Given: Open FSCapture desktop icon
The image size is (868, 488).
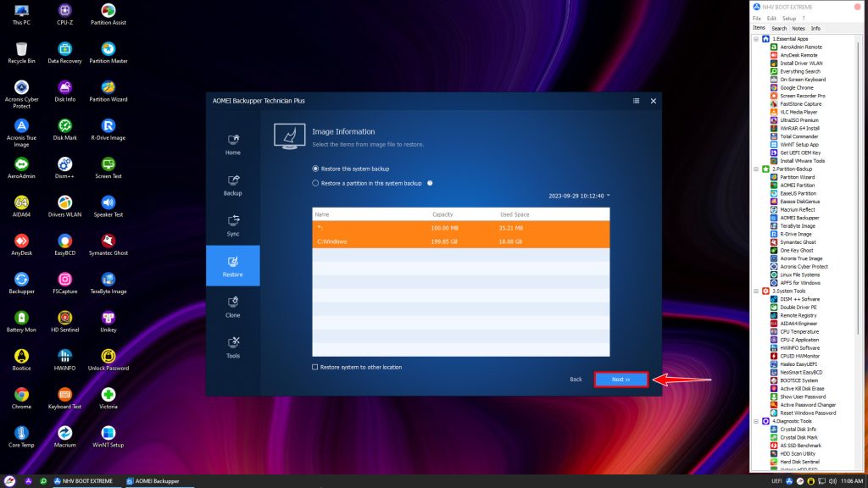Looking at the screenshot, I should pos(64,283).
